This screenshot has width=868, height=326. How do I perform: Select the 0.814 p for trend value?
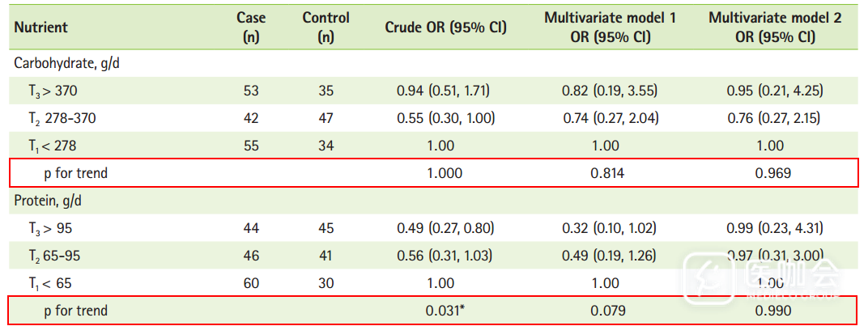(610, 172)
